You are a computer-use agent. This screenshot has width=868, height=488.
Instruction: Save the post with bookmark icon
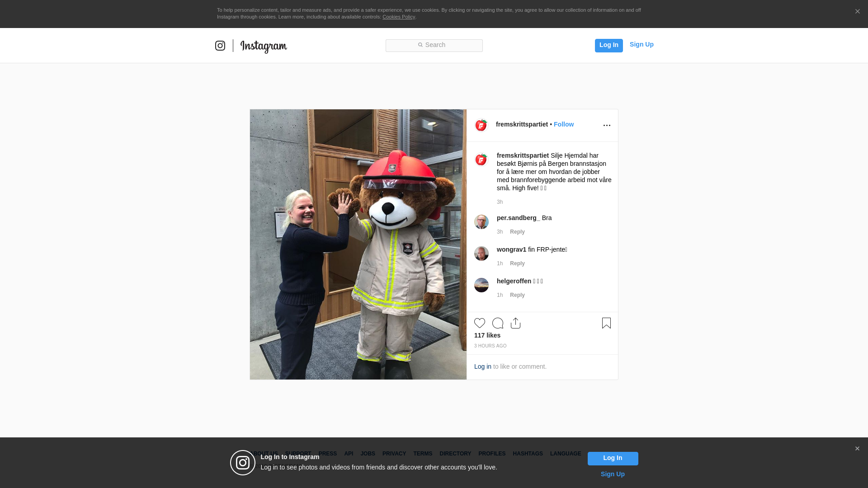pos(606,323)
